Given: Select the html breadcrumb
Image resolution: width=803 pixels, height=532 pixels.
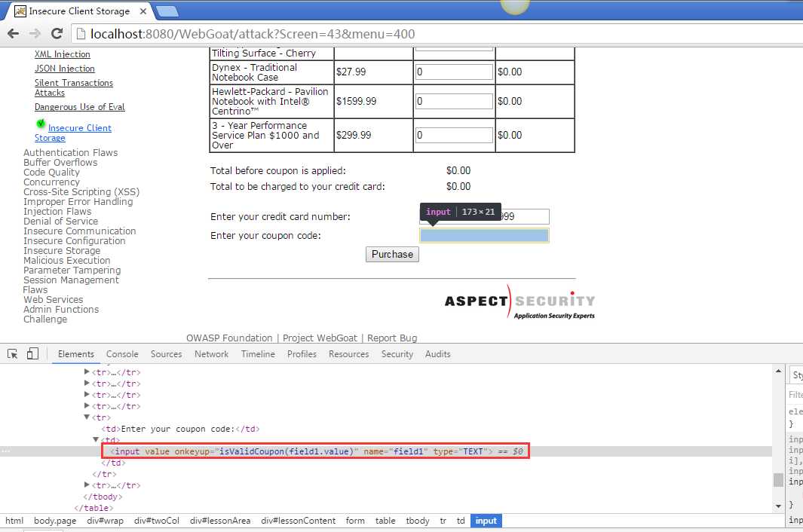Looking at the screenshot, I should [14, 521].
